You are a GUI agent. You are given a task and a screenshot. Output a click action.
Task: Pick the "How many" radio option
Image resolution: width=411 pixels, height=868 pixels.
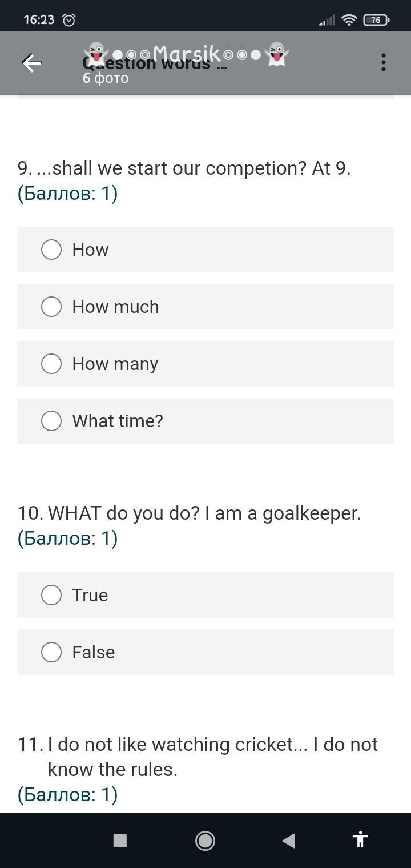click(x=51, y=364)
